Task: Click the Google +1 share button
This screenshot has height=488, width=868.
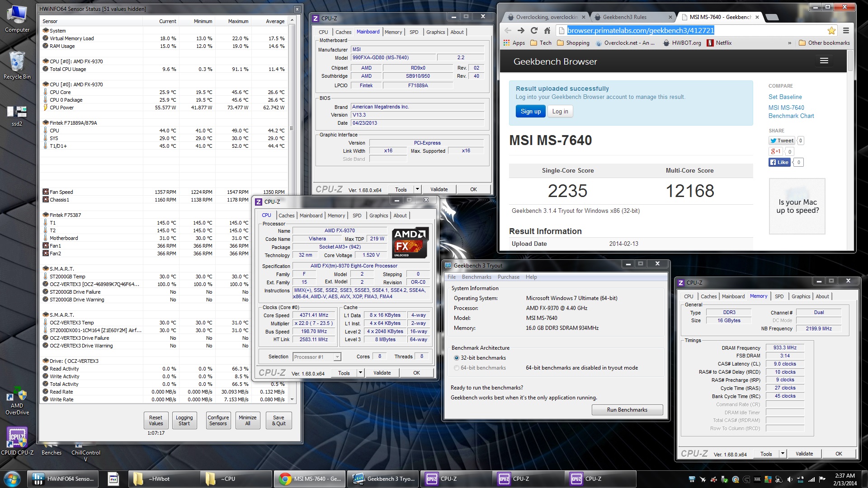Action: coord(776,151)
